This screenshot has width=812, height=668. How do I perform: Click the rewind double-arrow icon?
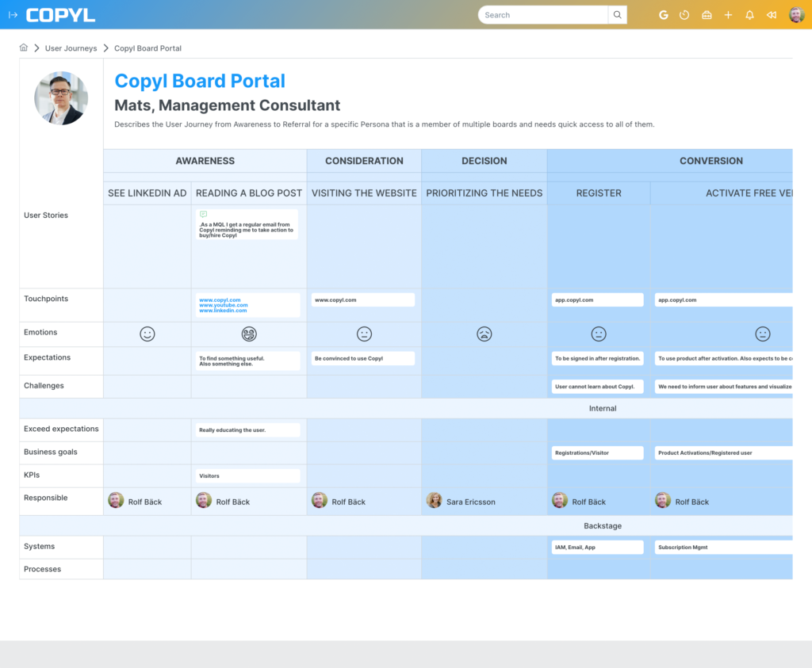pyautogui.click(x=772, y=15)
